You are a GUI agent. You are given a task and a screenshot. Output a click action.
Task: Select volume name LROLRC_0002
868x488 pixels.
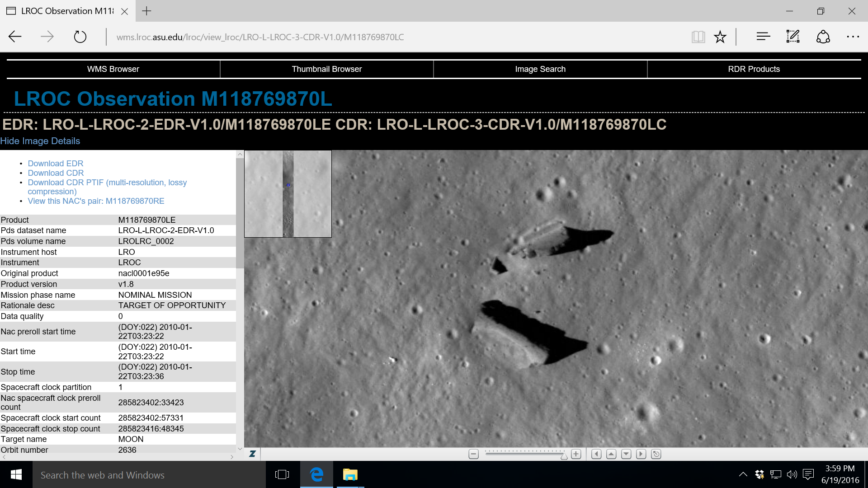[x=146, y=241]
